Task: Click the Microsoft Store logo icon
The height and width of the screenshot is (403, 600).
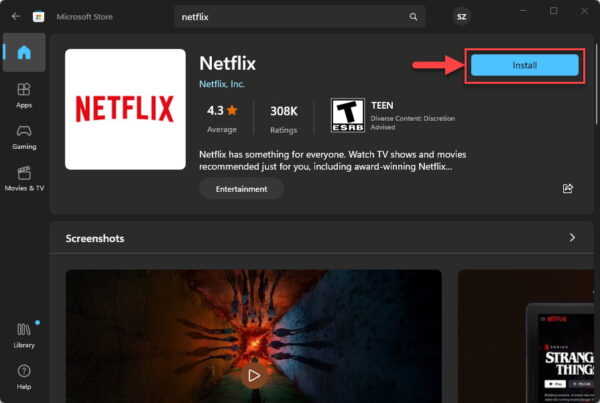Action: (x=39, y=17)
